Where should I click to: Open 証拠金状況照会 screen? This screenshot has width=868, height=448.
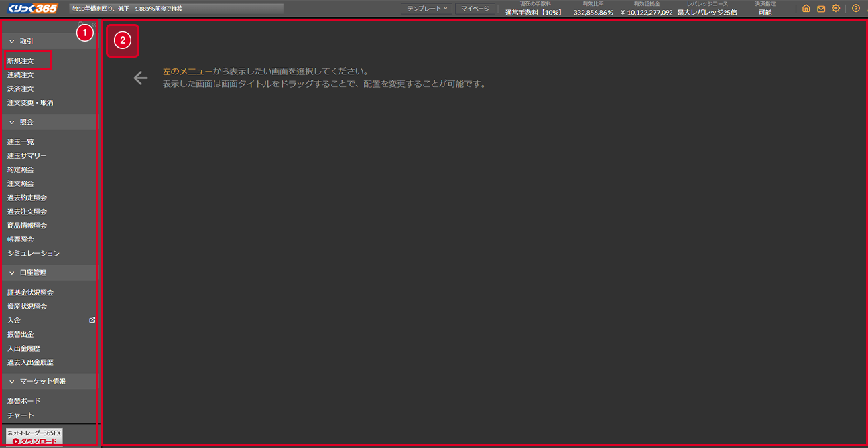(31, 293)
